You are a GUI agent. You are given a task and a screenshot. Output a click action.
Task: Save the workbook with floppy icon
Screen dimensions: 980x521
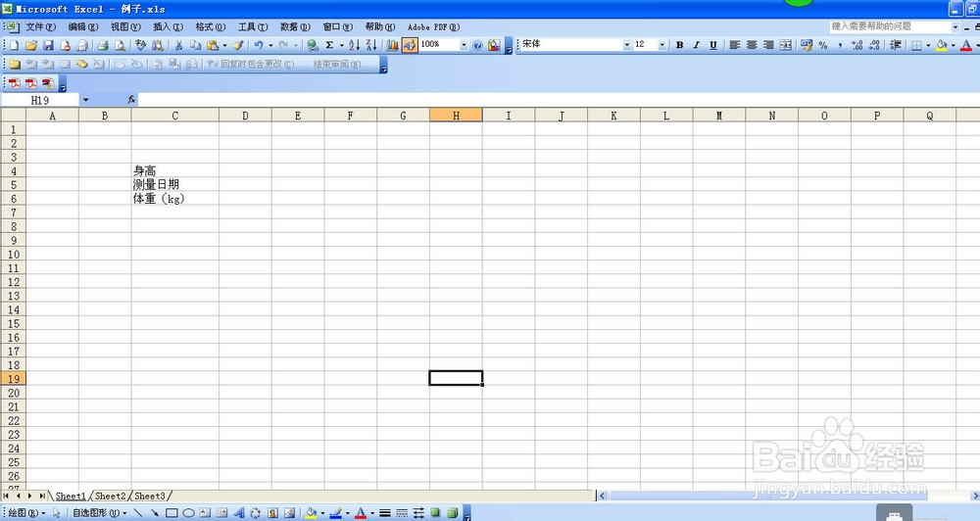(x=48, y=45)
